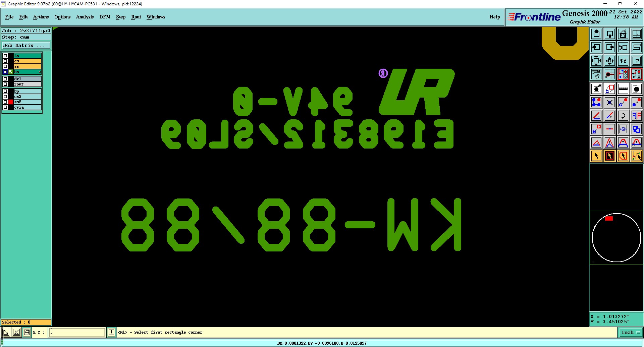Open the Options menu

click(62, 17)
